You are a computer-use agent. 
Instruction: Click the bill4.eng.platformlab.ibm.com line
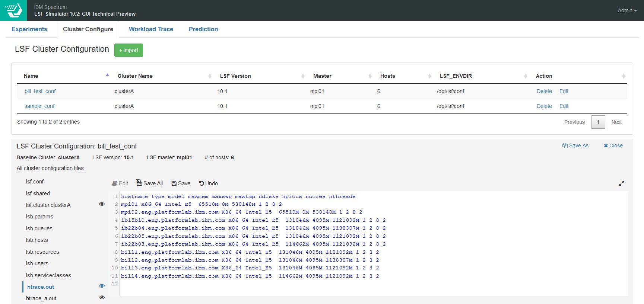[250, 276]
